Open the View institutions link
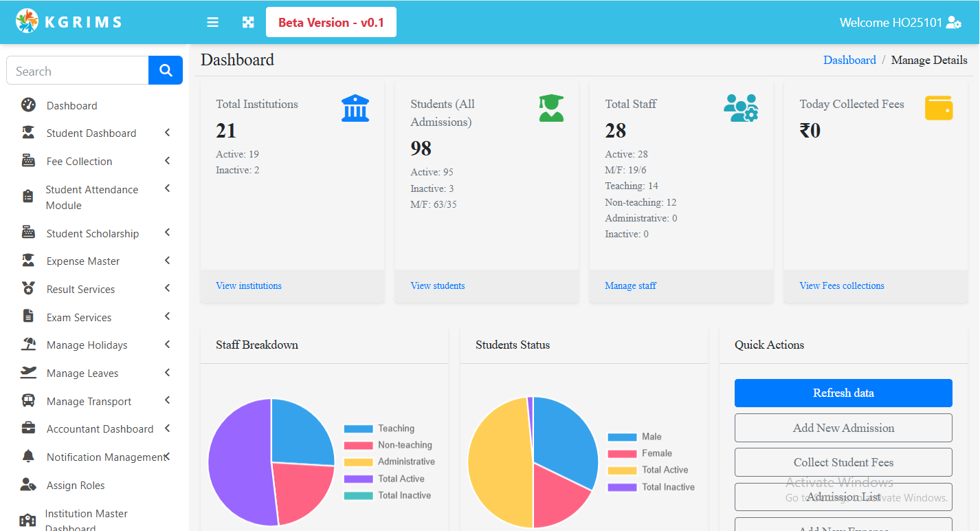The width and height of the screenshot is (980, 531). click(249, 285)
